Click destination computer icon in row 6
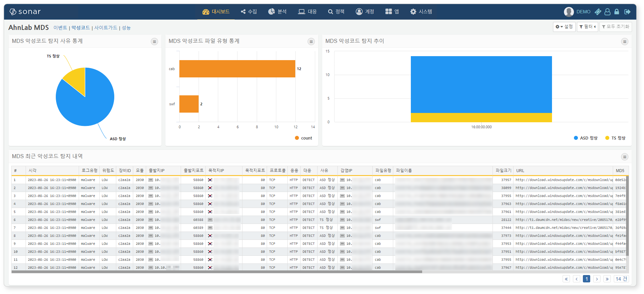Viewport: 644px width, 294px height. pyautogui.click(x=210, y=220)
